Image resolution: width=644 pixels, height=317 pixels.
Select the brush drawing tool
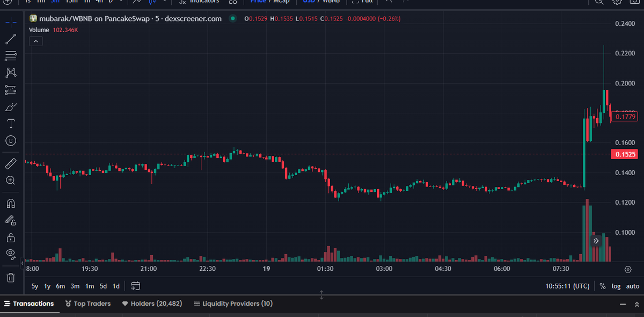click(x=11, y=107)
